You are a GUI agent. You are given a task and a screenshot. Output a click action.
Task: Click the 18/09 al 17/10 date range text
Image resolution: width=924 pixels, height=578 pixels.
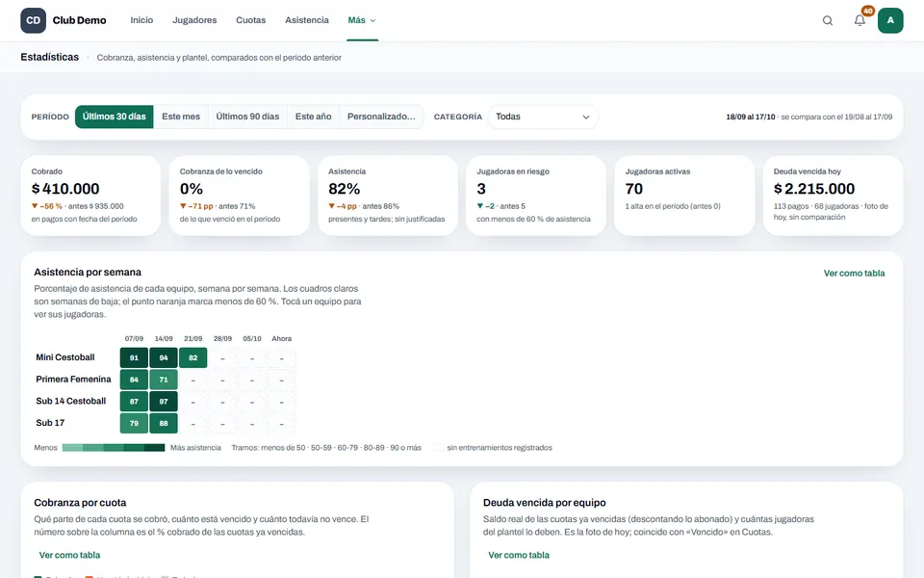(750, 117)
